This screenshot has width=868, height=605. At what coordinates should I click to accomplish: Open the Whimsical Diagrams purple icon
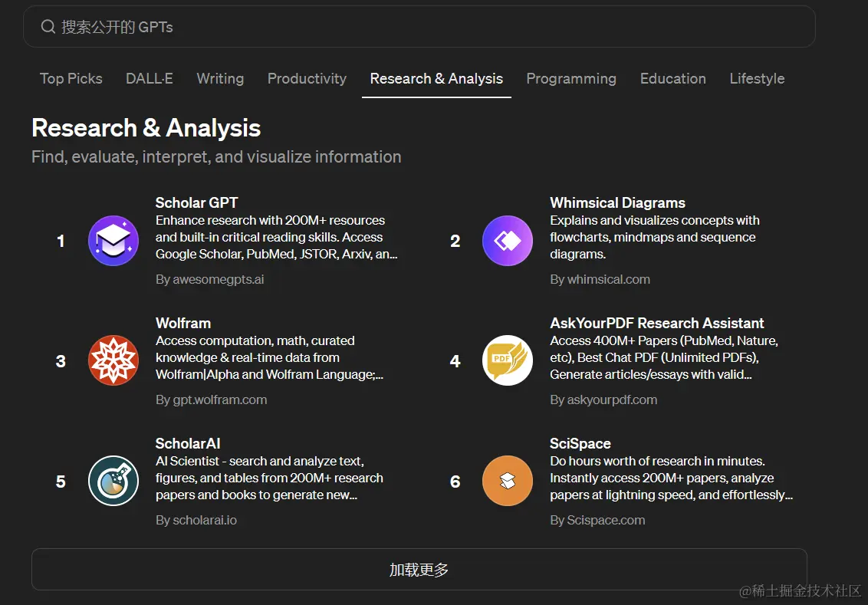(508, 241)
